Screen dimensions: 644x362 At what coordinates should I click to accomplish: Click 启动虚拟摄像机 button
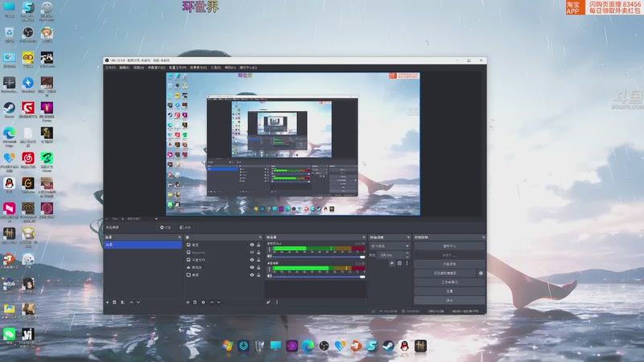point(445,273)
